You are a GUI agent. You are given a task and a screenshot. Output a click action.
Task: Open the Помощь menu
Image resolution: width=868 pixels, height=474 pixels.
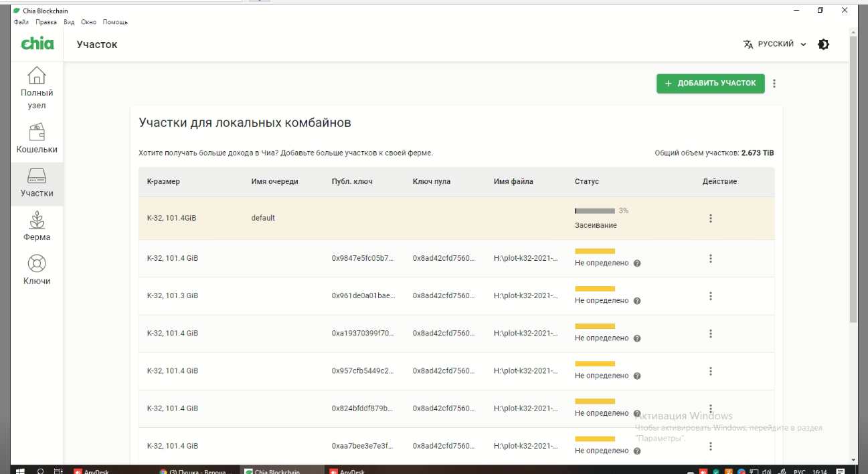click(115, 22)
